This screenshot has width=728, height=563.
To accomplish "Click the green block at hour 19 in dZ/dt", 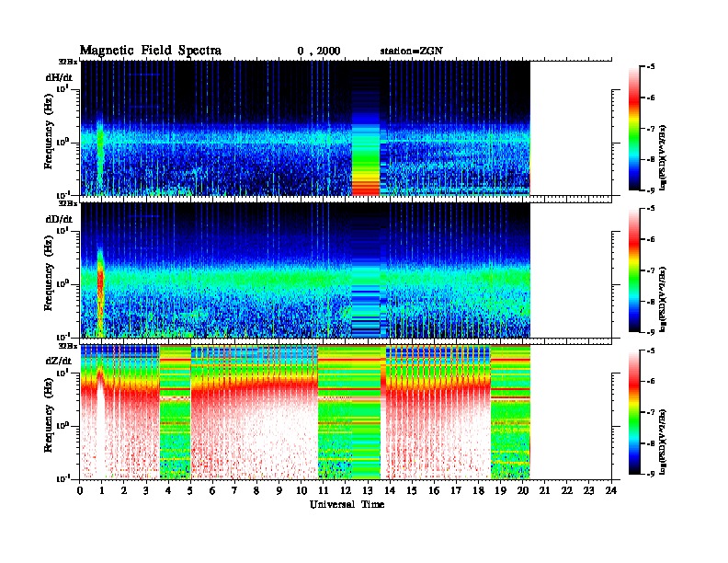I will pos(510,412).
